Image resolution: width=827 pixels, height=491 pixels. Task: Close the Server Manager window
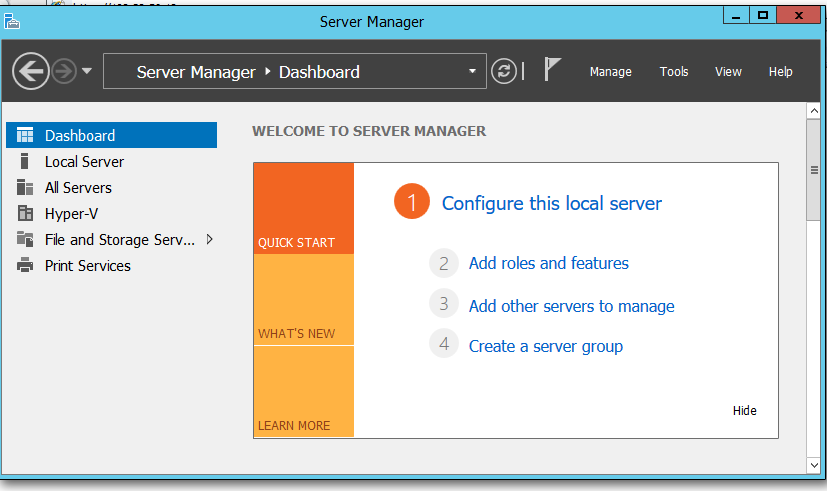coord(799,15)
